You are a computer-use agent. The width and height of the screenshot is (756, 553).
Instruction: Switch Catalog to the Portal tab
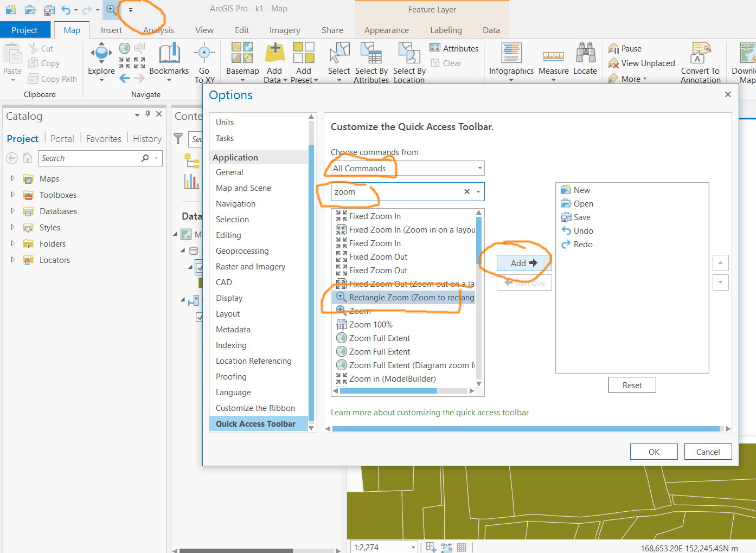coord(62,139)
